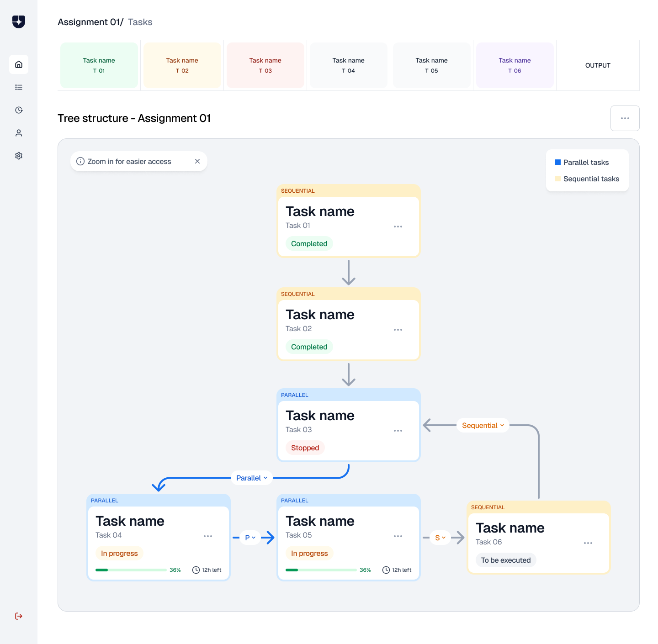
Task: Open the S dropdown before Task 06
Action: tap(440, 538)
